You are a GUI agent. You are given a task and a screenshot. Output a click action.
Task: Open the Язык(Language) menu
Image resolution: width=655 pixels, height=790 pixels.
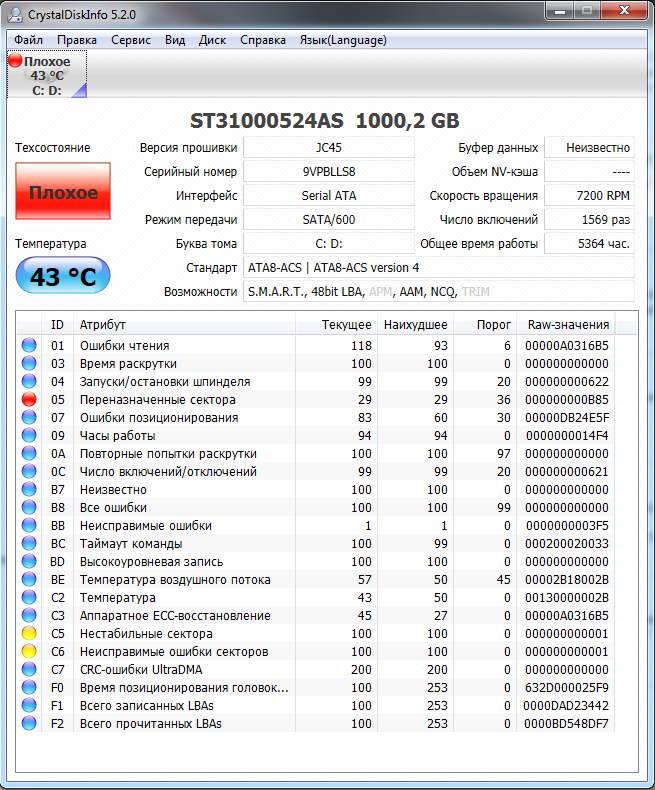pyautogui.click(x=343, y=40)
